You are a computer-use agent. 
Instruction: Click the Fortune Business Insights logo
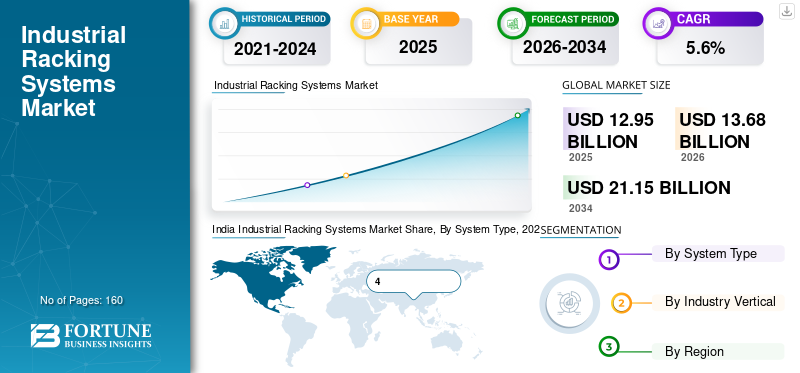[91, 336]
